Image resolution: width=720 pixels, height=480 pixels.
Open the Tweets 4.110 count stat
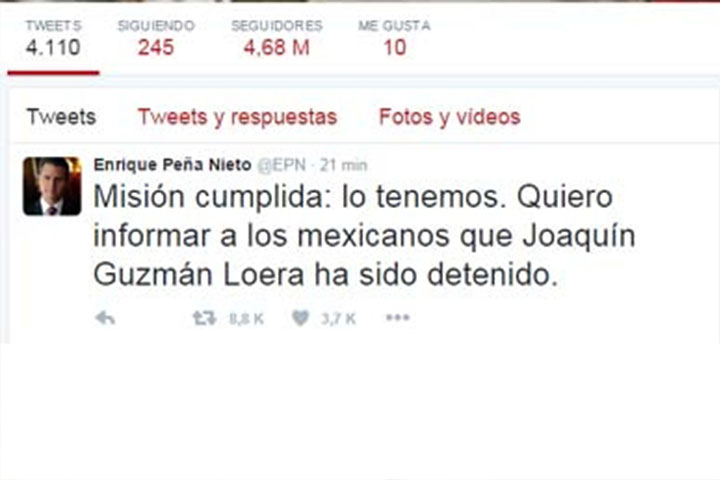point(53,39)
